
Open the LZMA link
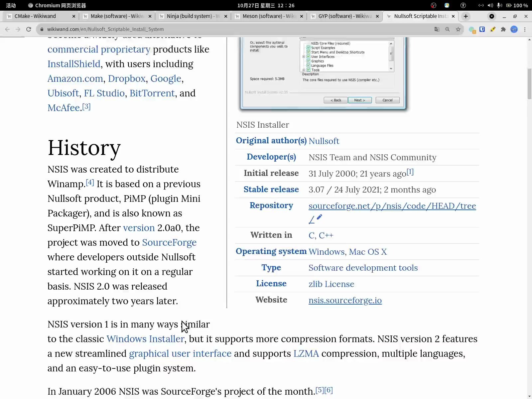point(306,353)
